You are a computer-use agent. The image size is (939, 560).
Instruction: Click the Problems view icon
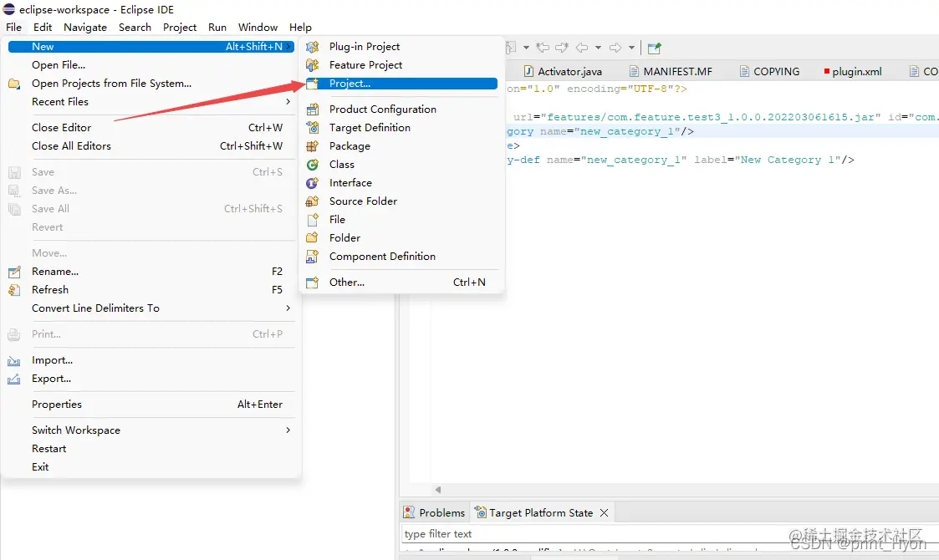409,512
